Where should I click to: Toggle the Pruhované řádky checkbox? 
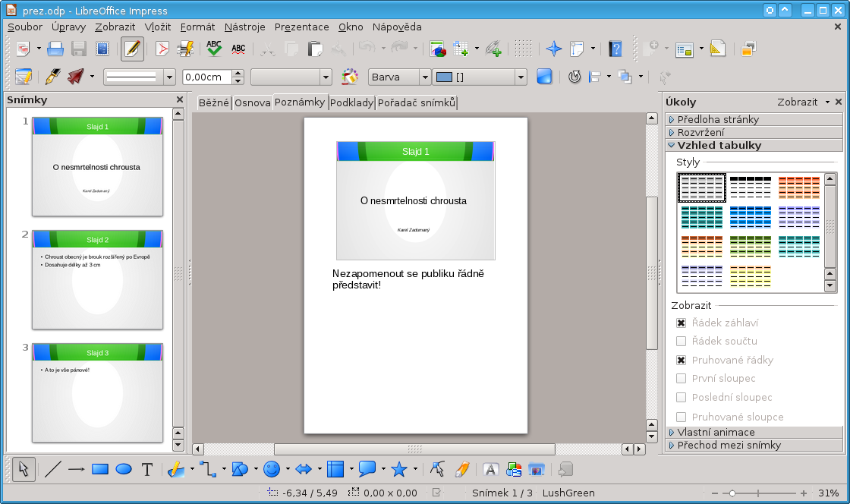[681, 360]
